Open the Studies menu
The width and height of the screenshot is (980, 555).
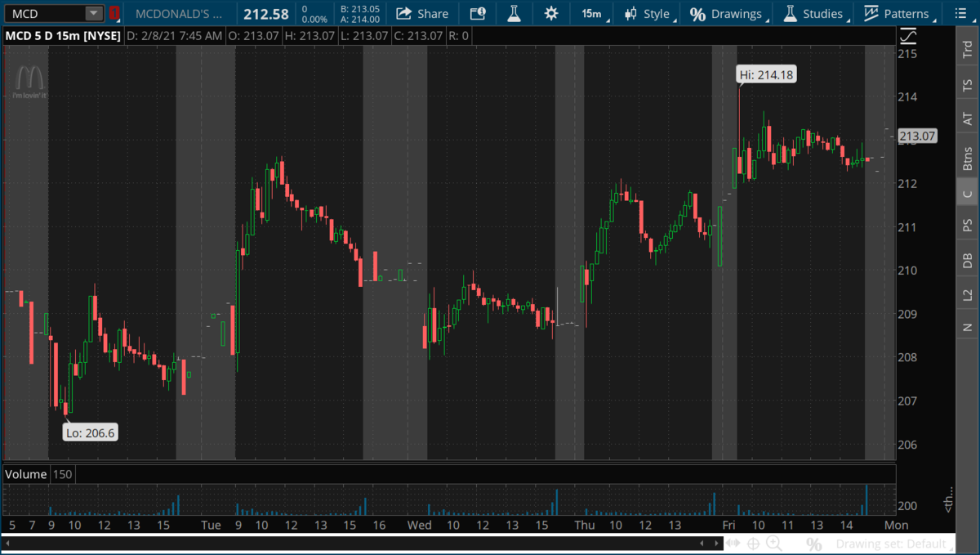coord(813,14)
